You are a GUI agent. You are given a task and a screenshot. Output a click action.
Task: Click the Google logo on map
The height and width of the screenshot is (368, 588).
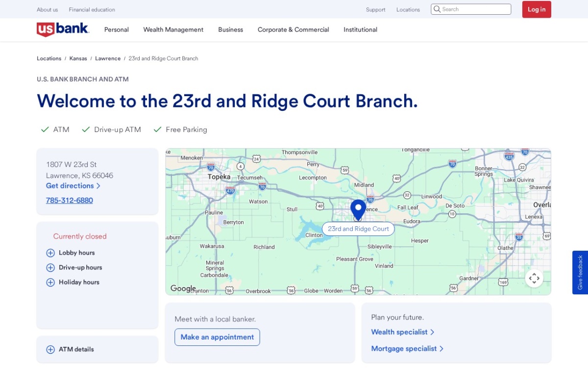[183, 289]
